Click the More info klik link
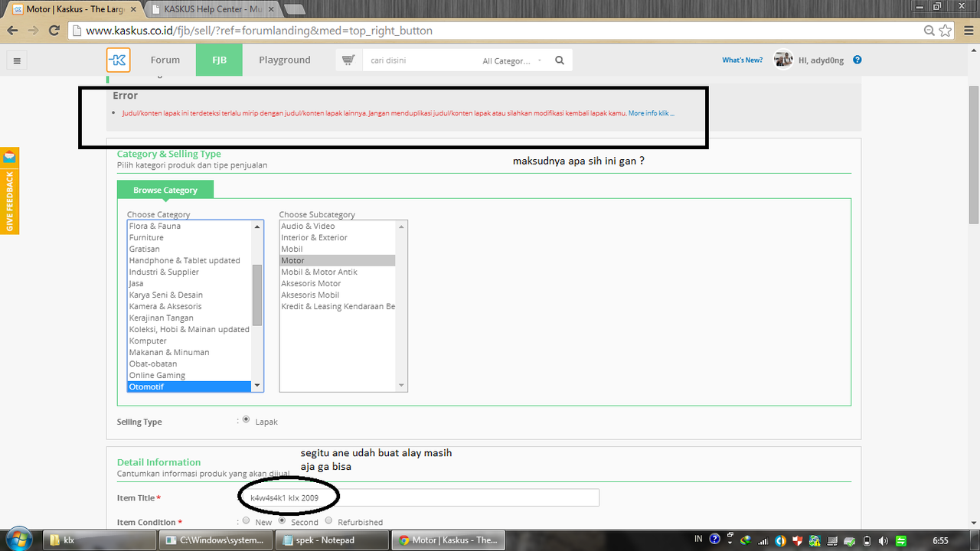Image resolution: width=980 pixels, height=551 pixels. coord(652,113)
